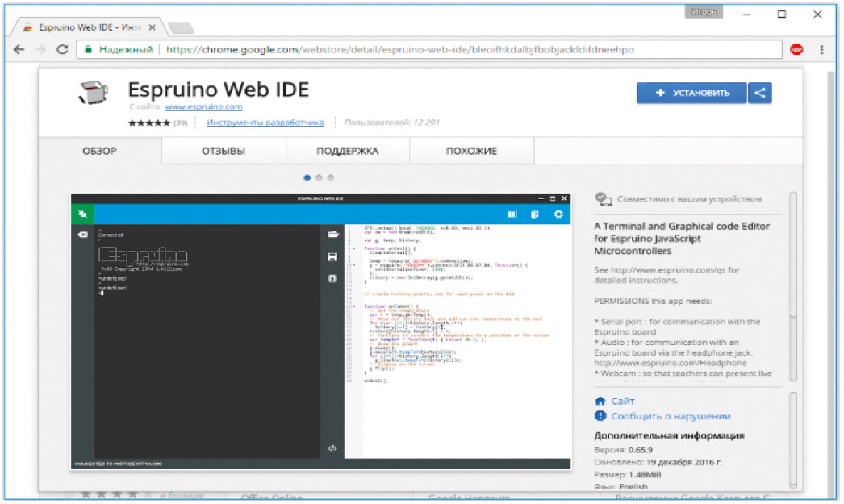Open Инструменты разработчика category link
The width and height of the screenshot is (844, 504).
click(x=265, y=123)
